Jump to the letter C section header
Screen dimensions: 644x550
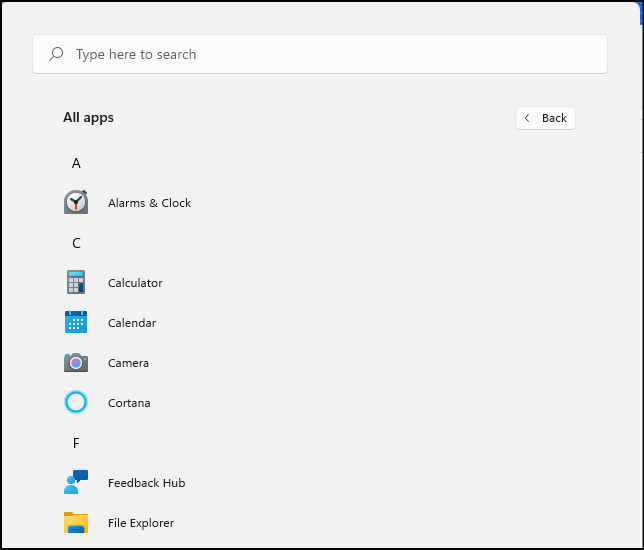pyautogui.click(x=76, y=243)
